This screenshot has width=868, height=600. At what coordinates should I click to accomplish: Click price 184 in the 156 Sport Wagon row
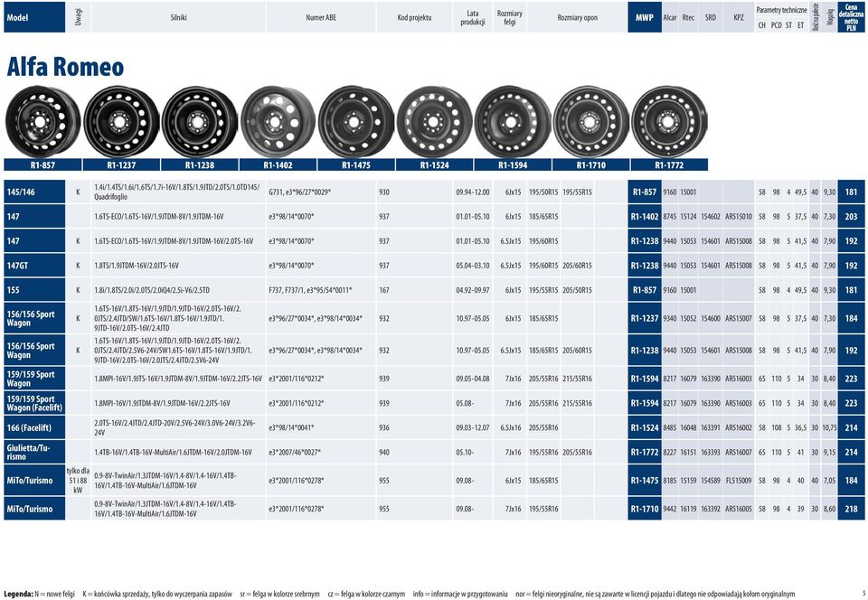click(851, 318)
